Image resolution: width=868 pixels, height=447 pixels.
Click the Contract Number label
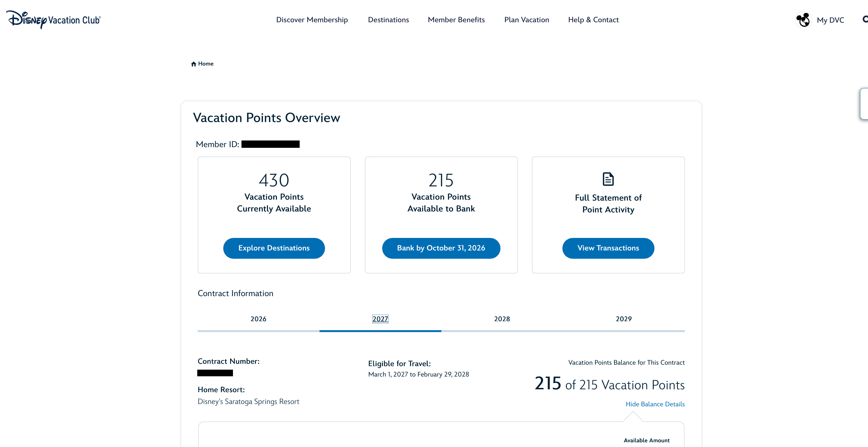228,361
